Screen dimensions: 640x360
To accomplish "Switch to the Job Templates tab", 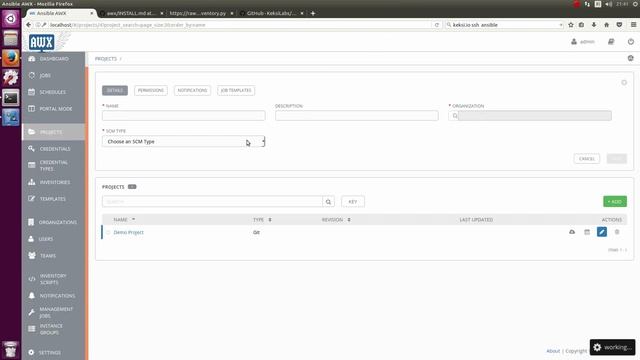I will pos(236,90).
